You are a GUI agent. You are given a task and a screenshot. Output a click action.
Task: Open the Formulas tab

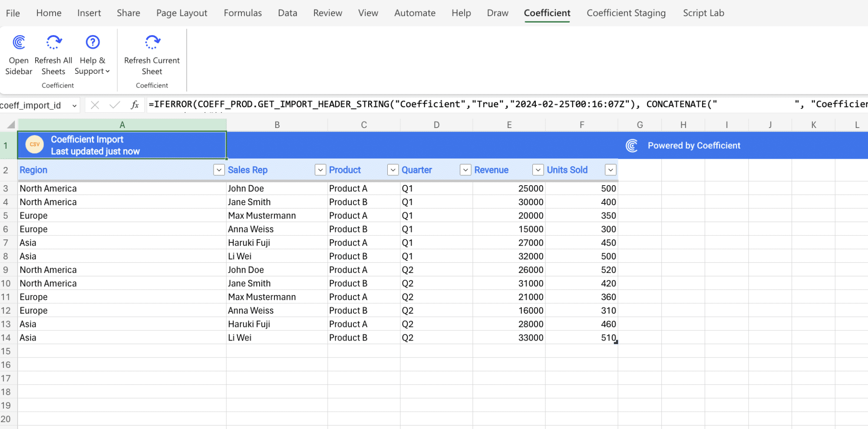(x=243, y=13)
